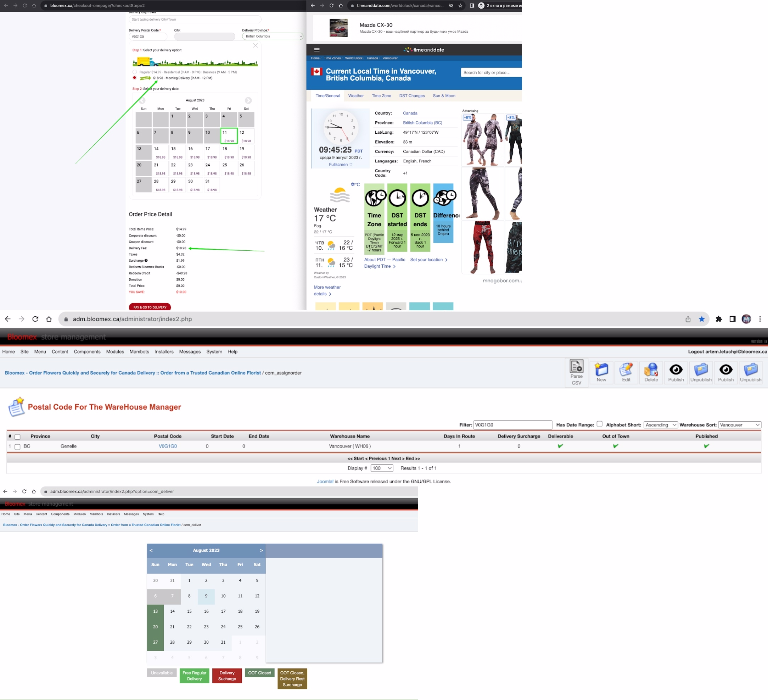Viewport: 768px width, 700px height.
Task: Click the Delivery Surcharge red legend
Action: click(227, 676)
